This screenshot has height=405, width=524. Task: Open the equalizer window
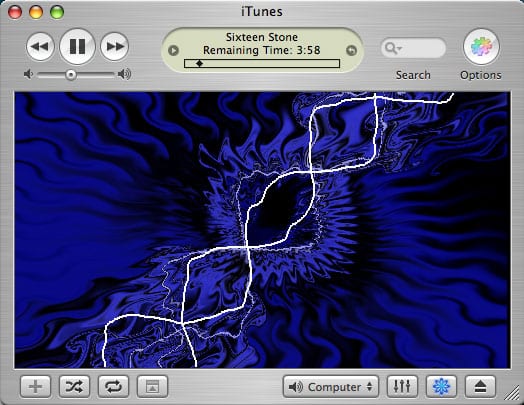(402, 387)
